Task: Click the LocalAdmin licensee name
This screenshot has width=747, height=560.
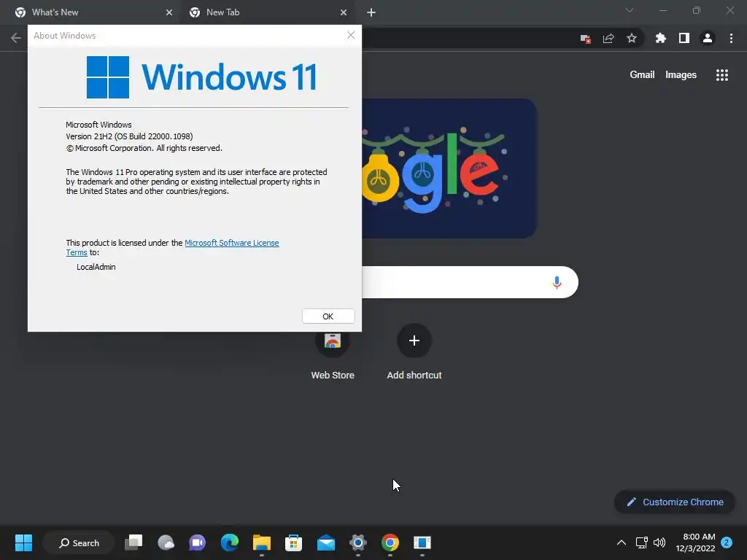Action: pos(96,267)
